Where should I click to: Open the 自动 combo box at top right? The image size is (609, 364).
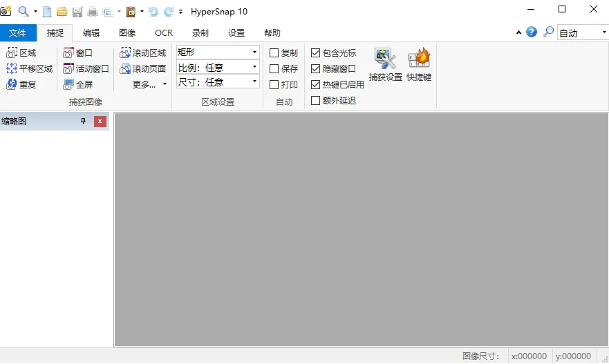click(x=583, y=32)
